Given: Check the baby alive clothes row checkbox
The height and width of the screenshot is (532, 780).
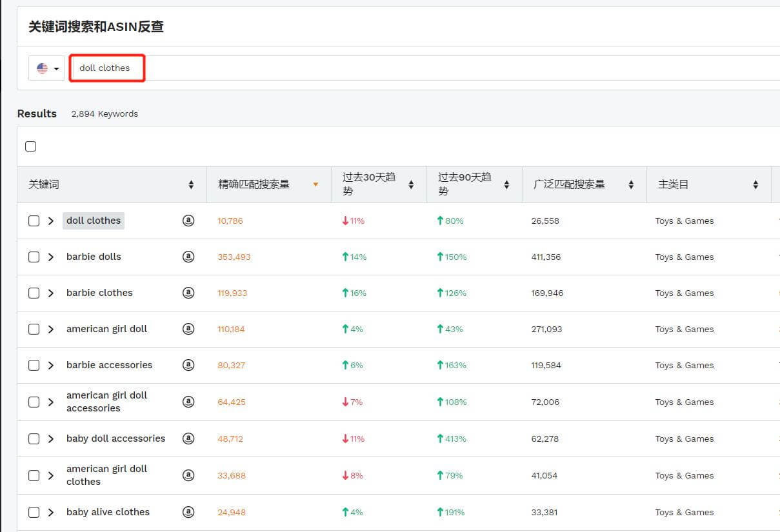Looking at the screenshot, I should 34,512.
